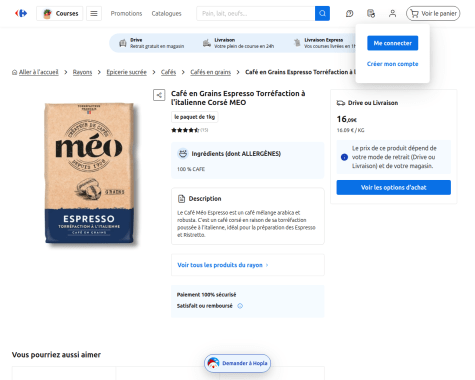Click Créer mon compte link
The width and height of the screenshot is (475, 380).
[393, 64]
